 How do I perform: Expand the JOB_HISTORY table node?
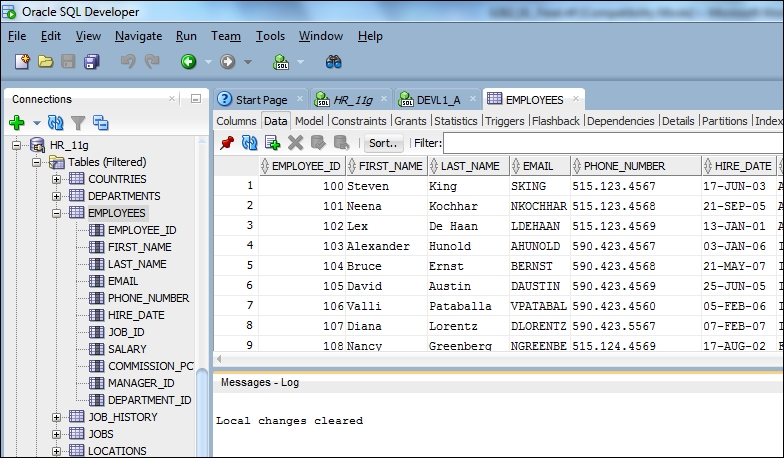tap(56, 417)
